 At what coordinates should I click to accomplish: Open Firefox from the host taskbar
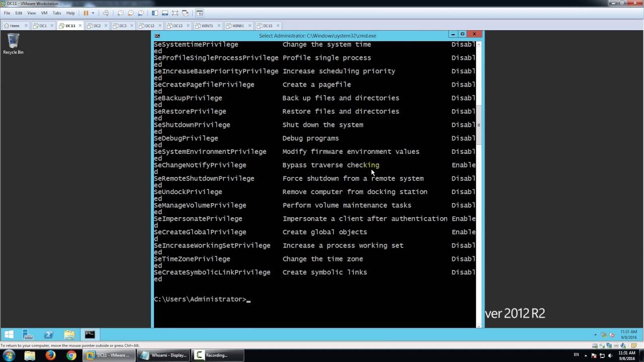[x=50, y=355]
